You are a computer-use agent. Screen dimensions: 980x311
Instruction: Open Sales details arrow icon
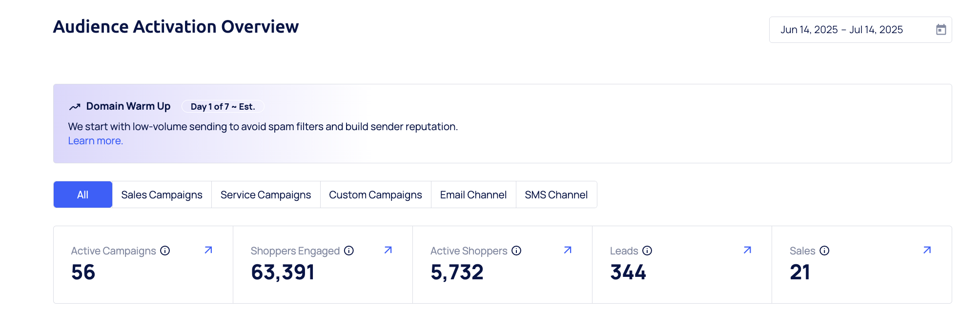(927, 250)
